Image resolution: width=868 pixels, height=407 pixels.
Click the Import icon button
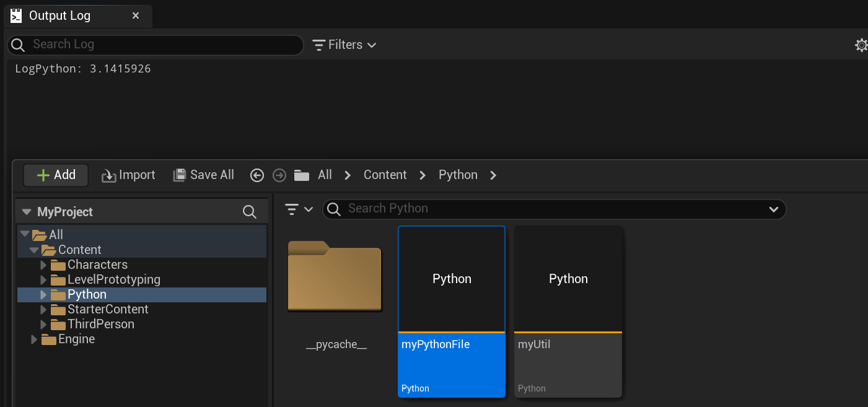point(109,175)
